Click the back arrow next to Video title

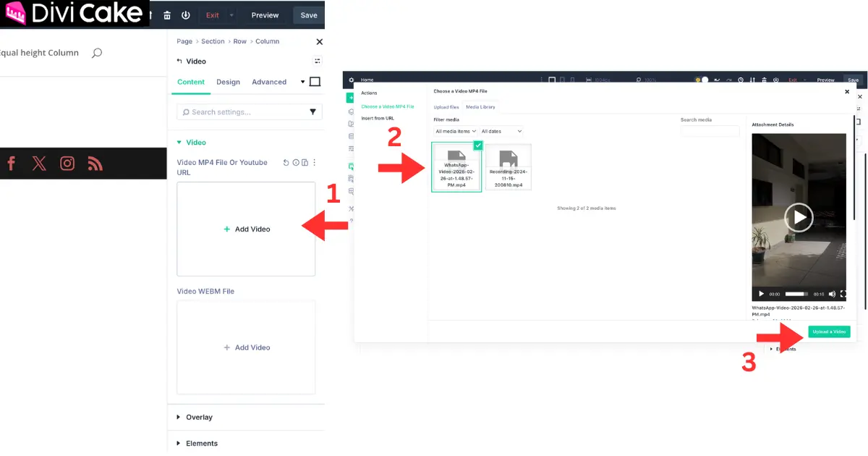pyautogui.click(x=179, y=62)
